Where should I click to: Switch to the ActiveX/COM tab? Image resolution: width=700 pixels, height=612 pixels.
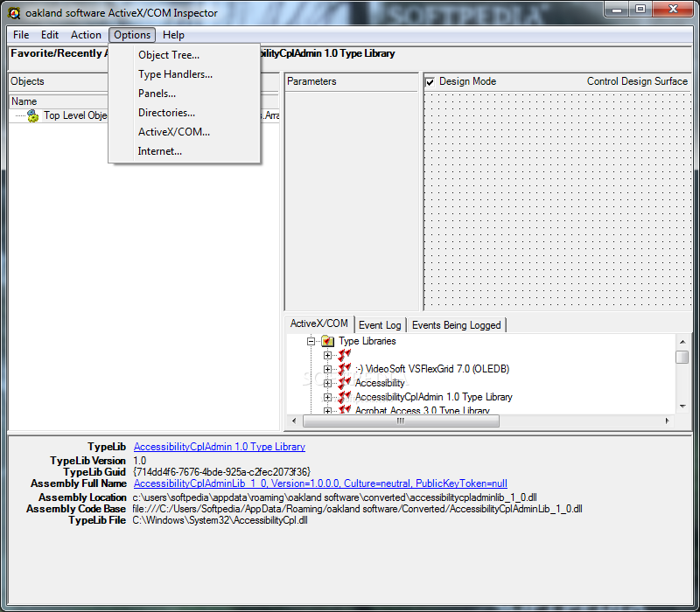point(319,323)
